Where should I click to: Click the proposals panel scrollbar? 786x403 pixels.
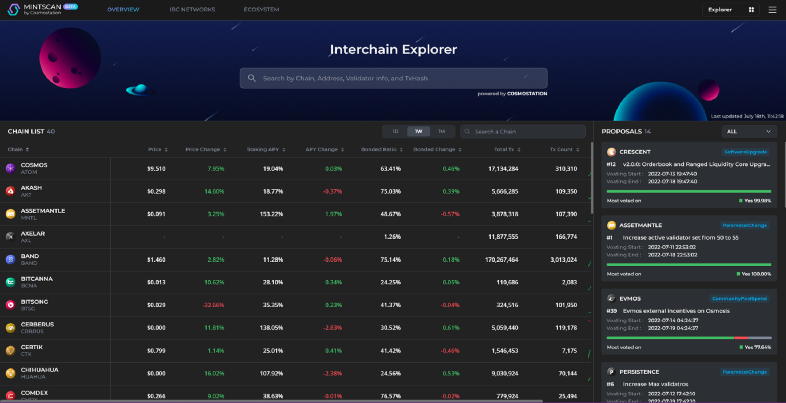(x=783, y=174)
